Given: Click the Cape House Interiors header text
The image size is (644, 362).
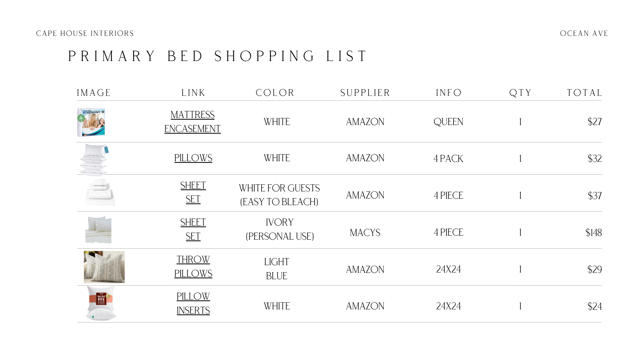Looking at the screenshot, I should pos(85,34).
